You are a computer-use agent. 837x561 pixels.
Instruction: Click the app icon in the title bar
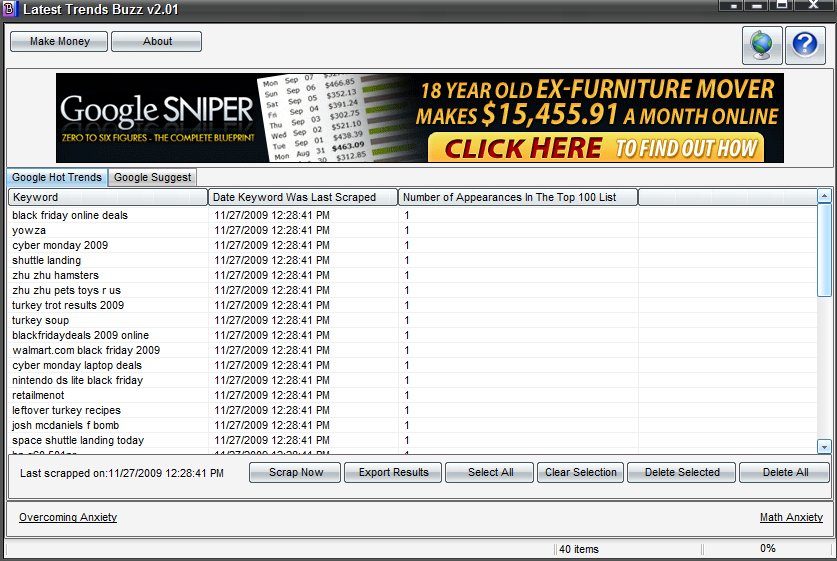pos(9,9)
